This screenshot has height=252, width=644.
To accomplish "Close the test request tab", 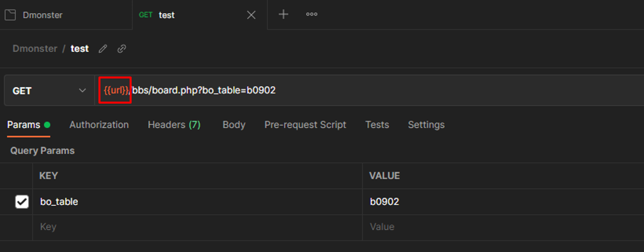I will [251, 15].
